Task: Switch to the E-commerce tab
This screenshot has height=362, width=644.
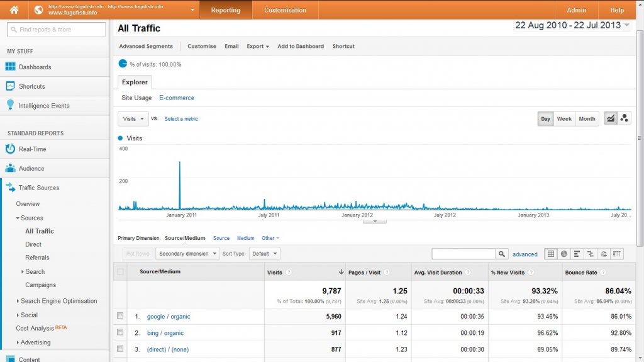Action: (177, 98)
